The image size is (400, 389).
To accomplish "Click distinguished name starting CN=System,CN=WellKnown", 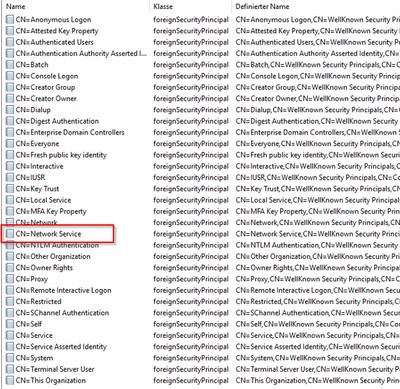I will [x=318, y=358].
